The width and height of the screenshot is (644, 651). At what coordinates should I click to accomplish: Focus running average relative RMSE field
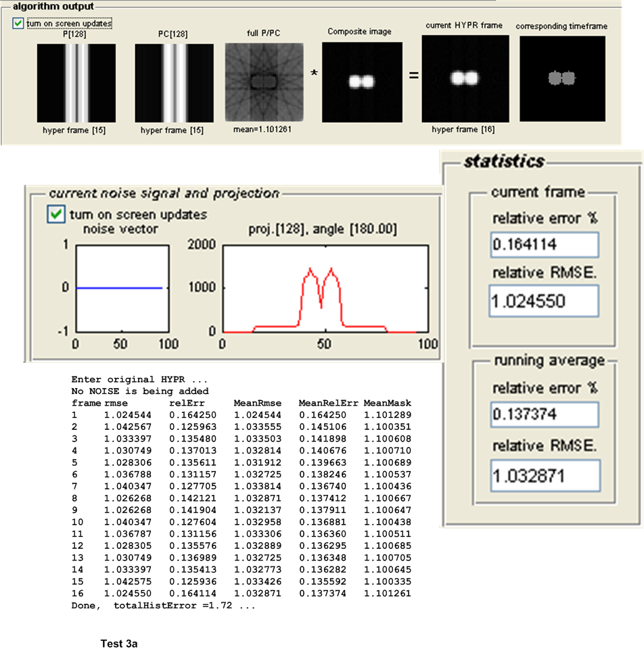pos(544,475)
